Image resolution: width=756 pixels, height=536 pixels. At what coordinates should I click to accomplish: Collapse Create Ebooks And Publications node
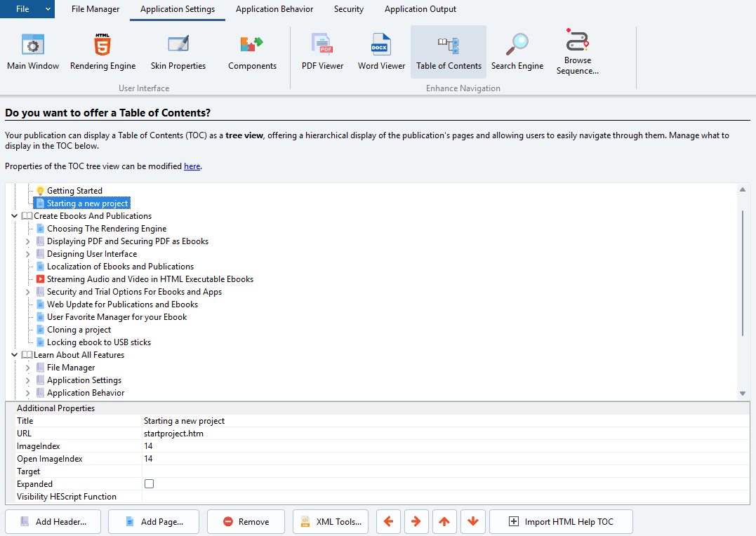[15, 216]
